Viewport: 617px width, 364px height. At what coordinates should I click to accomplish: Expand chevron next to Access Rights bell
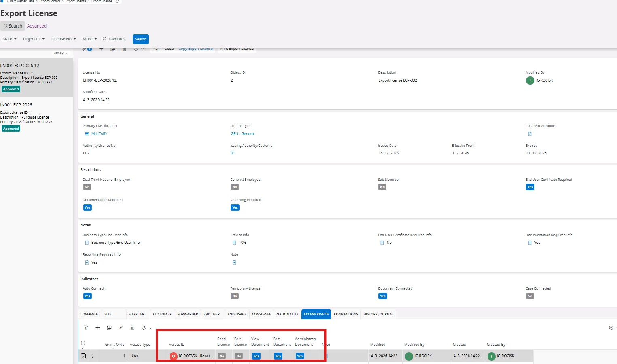(151, 328)
